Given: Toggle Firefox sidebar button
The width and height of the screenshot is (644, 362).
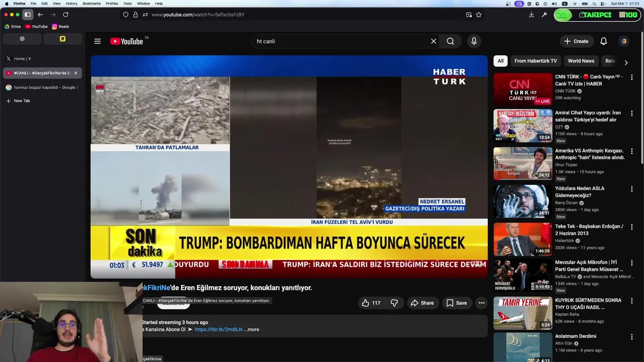Looking at the screenshot, I should pyautogui.click(x=28, y=15).
